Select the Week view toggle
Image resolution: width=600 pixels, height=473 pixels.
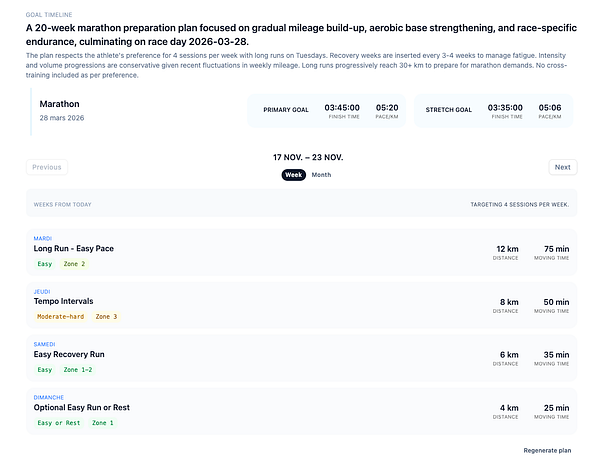coord(294,175)
